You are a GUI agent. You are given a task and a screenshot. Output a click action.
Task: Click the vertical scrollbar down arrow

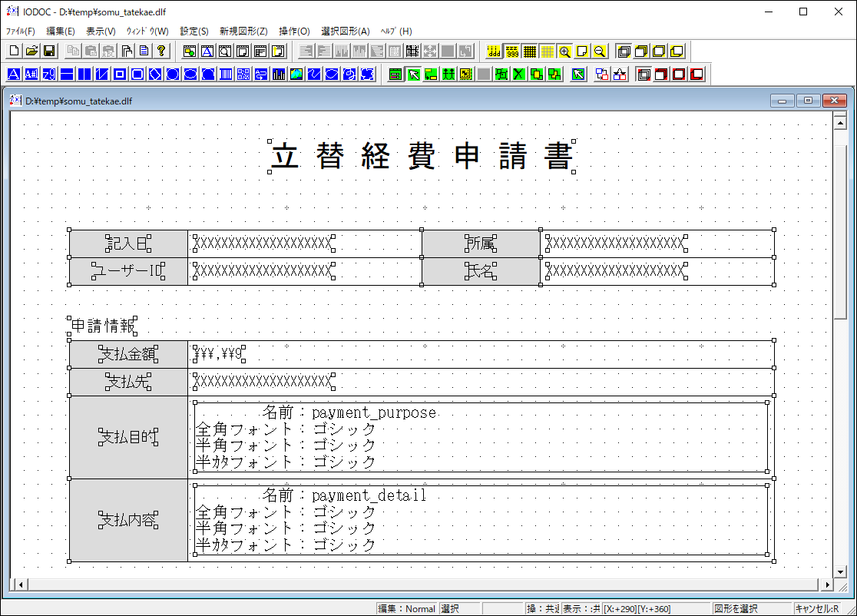tap(840, 571)
